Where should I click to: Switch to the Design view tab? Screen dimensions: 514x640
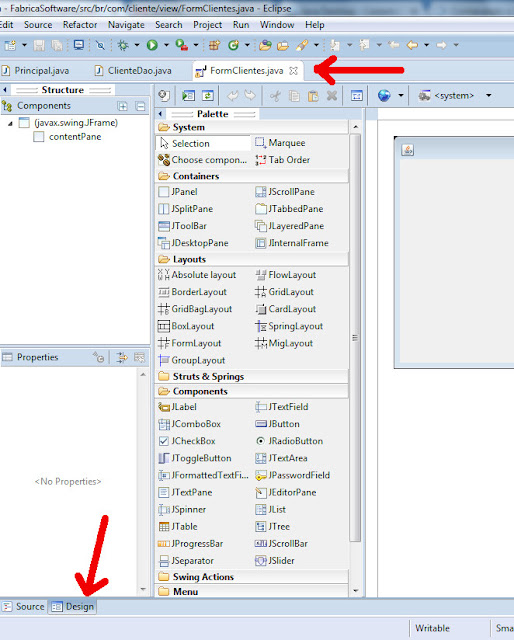pyautogui.click(x=73, y=607)
